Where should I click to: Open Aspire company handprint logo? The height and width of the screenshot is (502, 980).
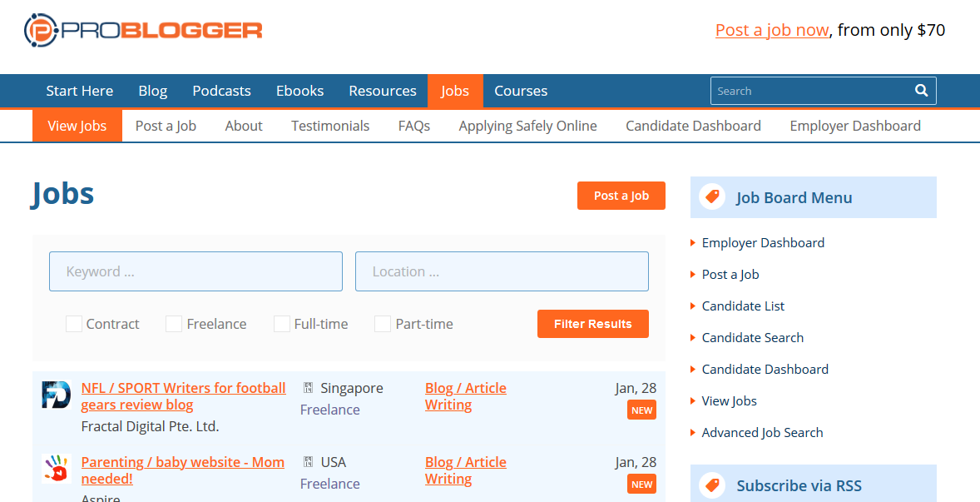pyautogui.click(x=57, y=468)
